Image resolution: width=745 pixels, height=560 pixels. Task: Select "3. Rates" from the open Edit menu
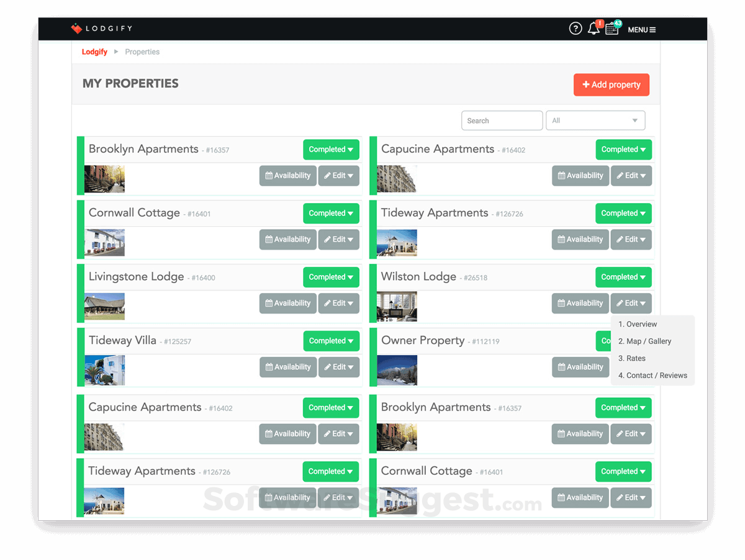click(x=631, y=358)
